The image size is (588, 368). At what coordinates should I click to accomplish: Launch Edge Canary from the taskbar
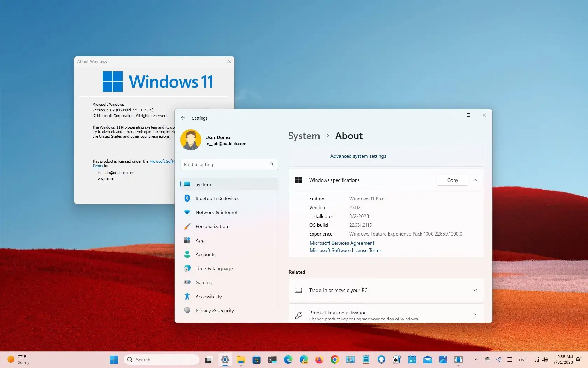[303, 360]
